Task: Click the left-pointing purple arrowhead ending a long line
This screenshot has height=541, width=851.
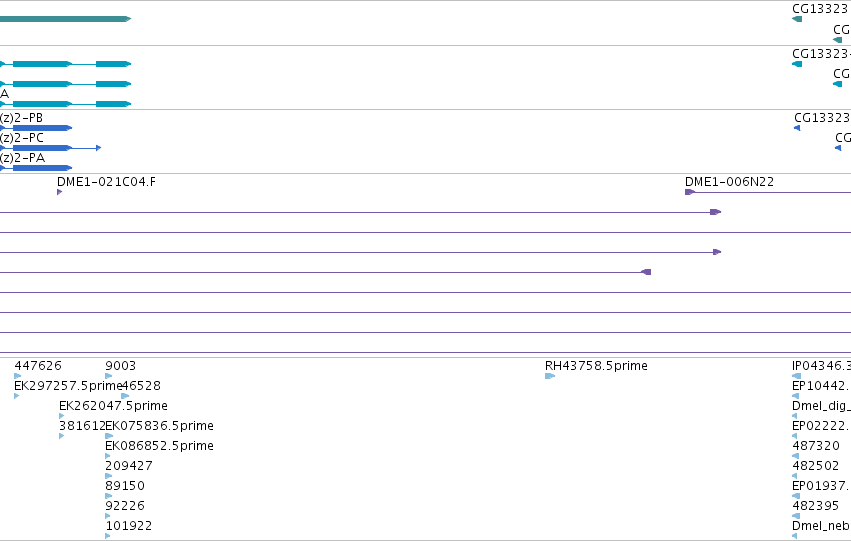Action: (x=646, y=272)
